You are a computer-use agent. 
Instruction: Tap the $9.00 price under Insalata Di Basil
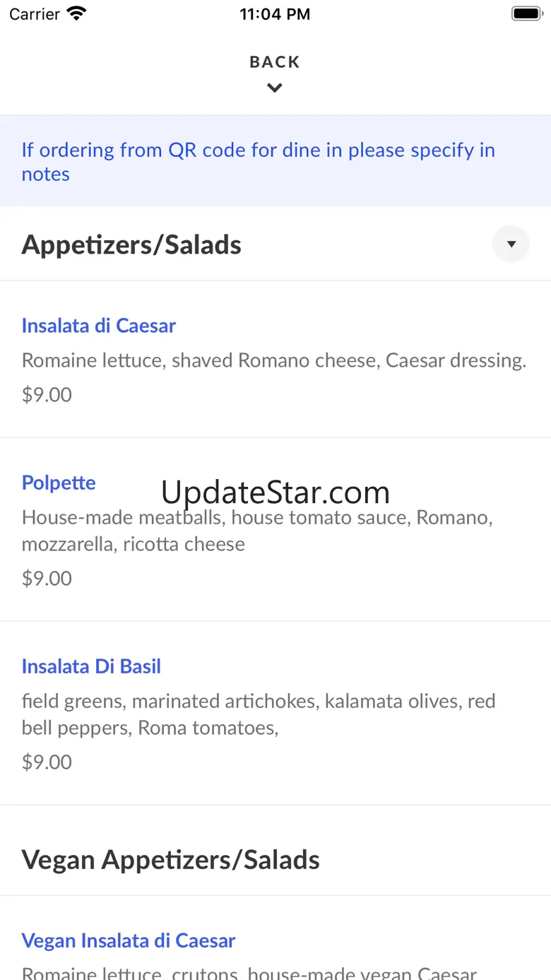47,762
